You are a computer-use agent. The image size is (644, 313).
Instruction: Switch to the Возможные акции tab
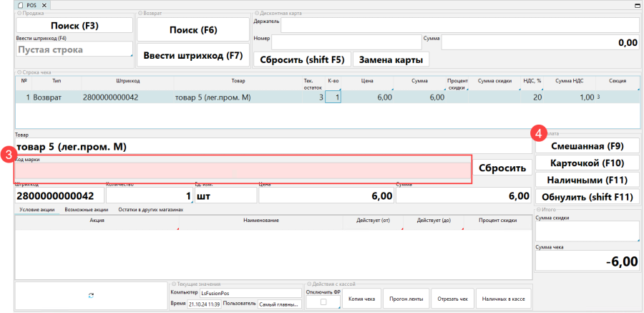(x=86, y=210)
